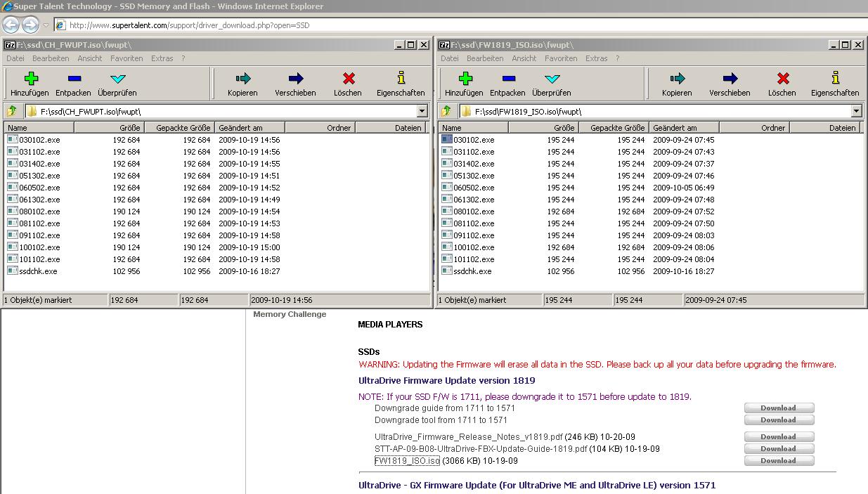The height and width of the screenshot is (494, 868).
Task: Click Kopieren icon in CH_FWUPT window
Action: point(243,79)
